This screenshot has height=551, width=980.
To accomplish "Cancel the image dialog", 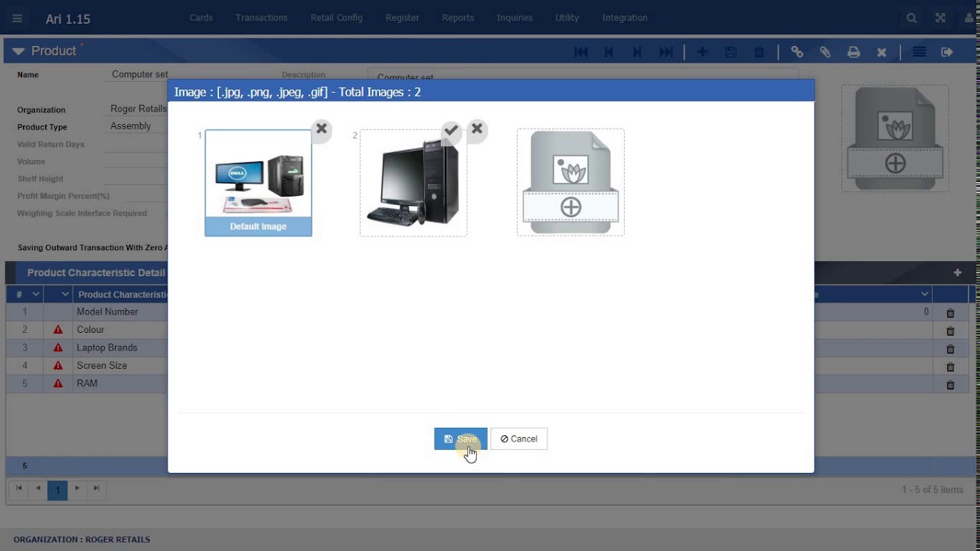I will click(518, 439).
